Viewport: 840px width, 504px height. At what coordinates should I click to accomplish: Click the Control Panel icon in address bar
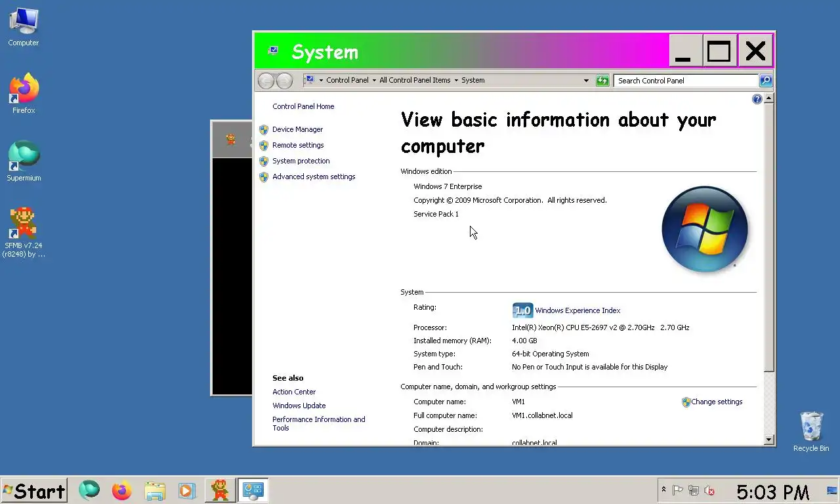pos(308,80)
